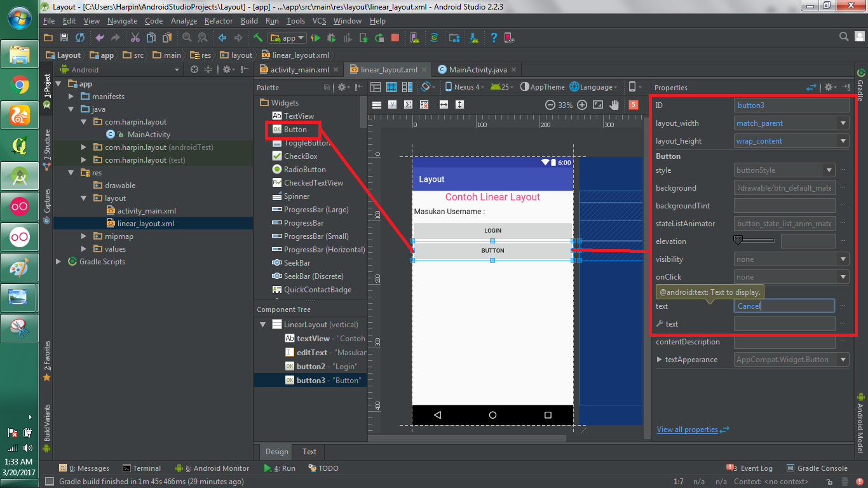The height and width of the screenshot is (488, 868).
Task: Run the app with the green play icon
Action: (316, 38)
